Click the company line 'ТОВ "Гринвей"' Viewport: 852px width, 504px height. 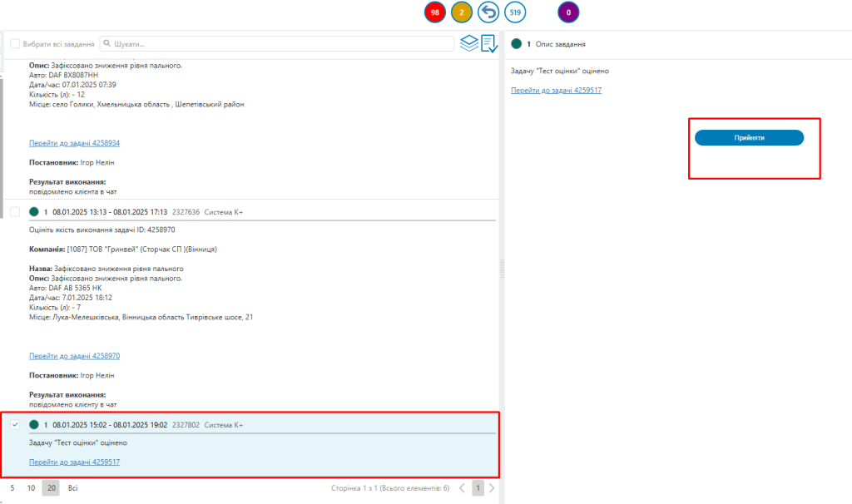tap(123, 250)
